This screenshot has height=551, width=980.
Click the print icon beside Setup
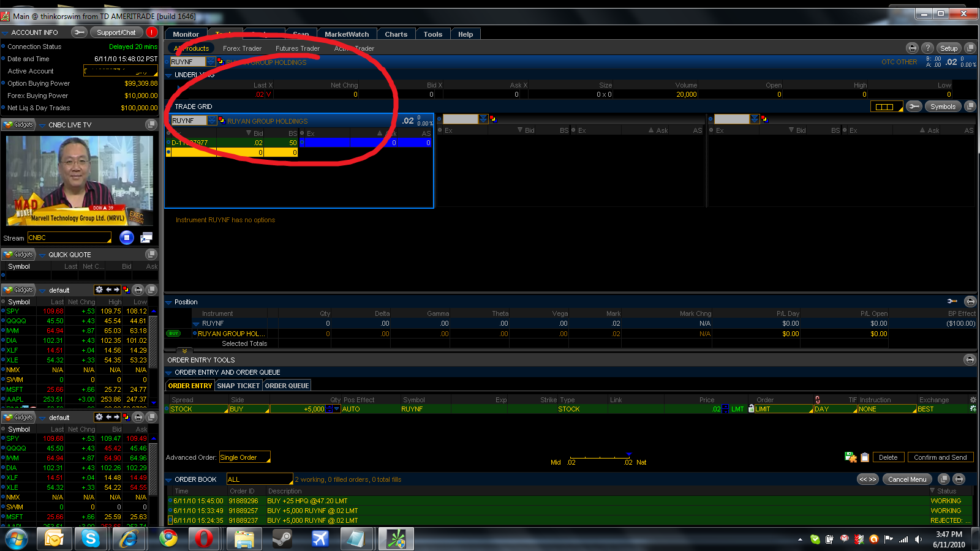tap(912, 48)
